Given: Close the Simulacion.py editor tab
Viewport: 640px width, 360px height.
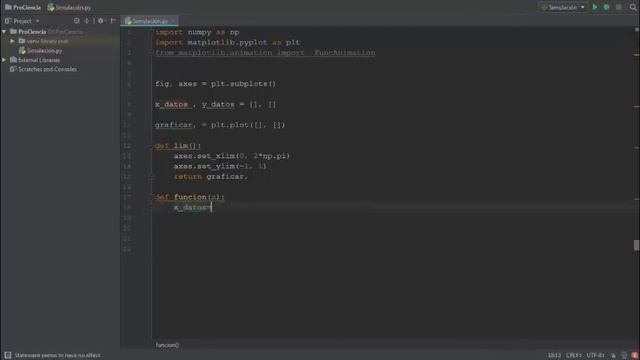Looking at the screenshot, I should coord(173,21).
